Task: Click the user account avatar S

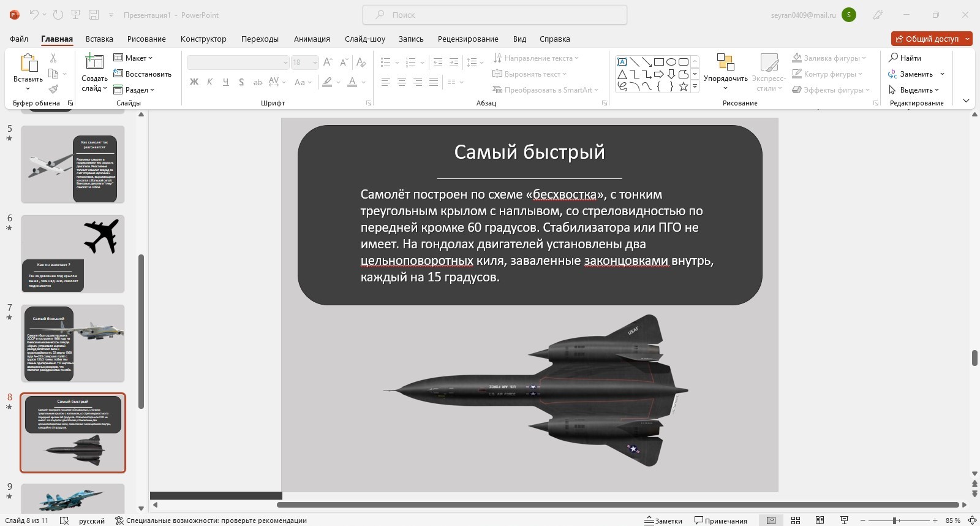Action: [x=849, y=15]
